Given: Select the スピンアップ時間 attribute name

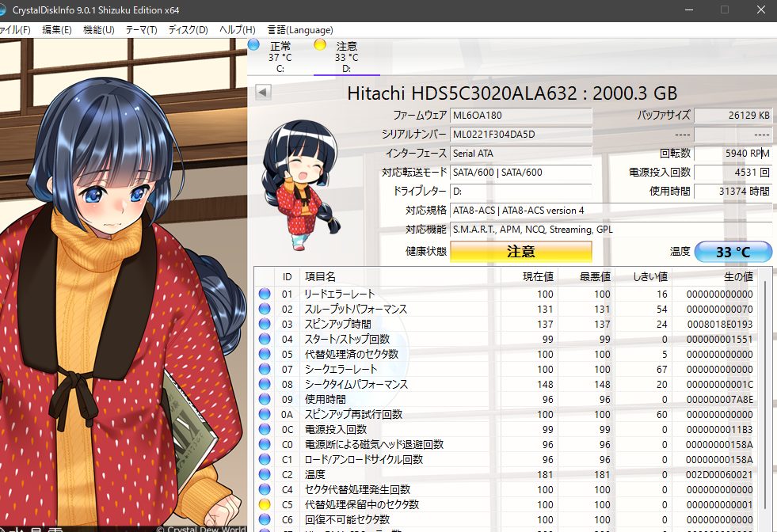Looking at the screenshot, I should (338, 324).
